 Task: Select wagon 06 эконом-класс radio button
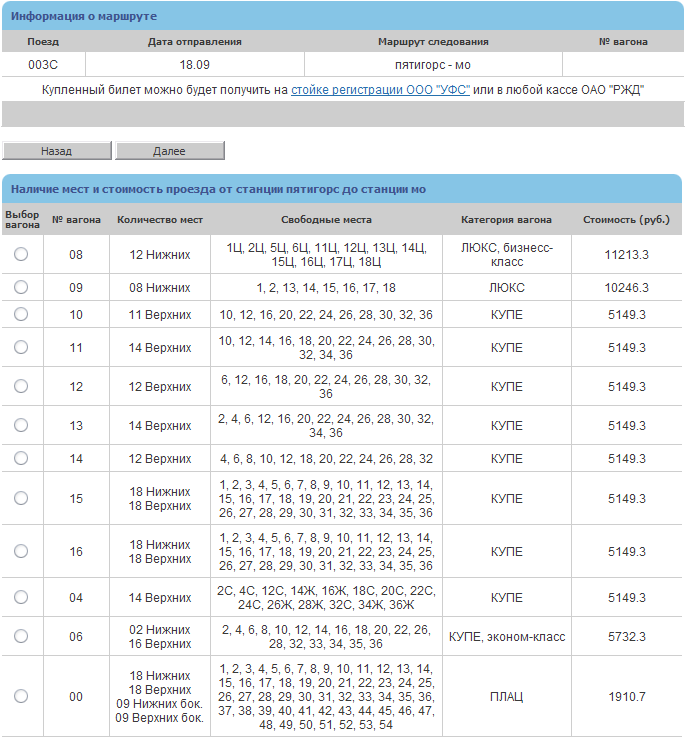[21, 637]
